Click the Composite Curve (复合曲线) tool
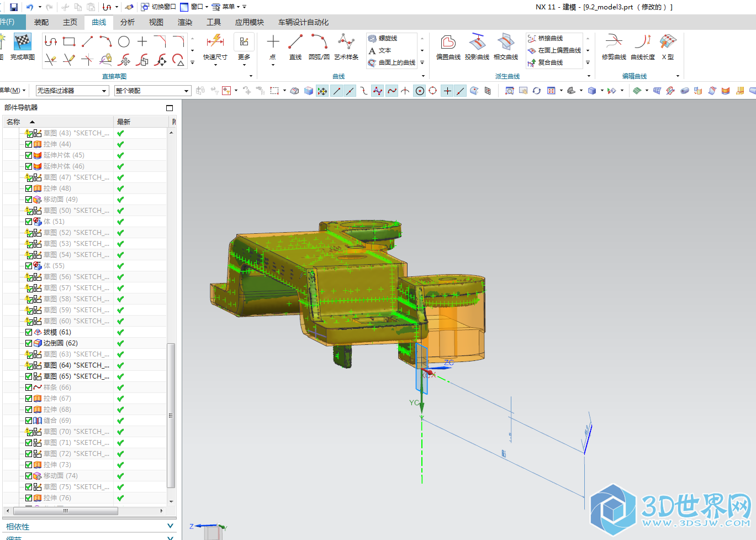This screenshot has height=540, width=756. click(x=546, y=62)
